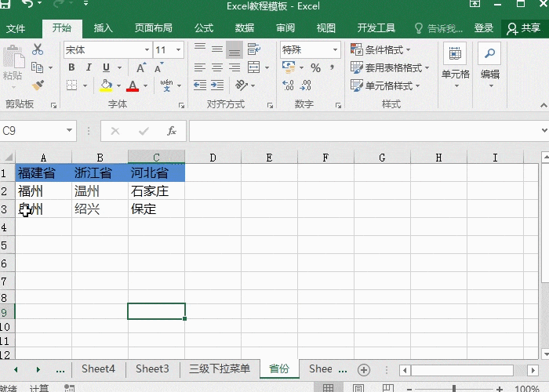
Task: Increase decimal places
Action: tap(288, 85)
